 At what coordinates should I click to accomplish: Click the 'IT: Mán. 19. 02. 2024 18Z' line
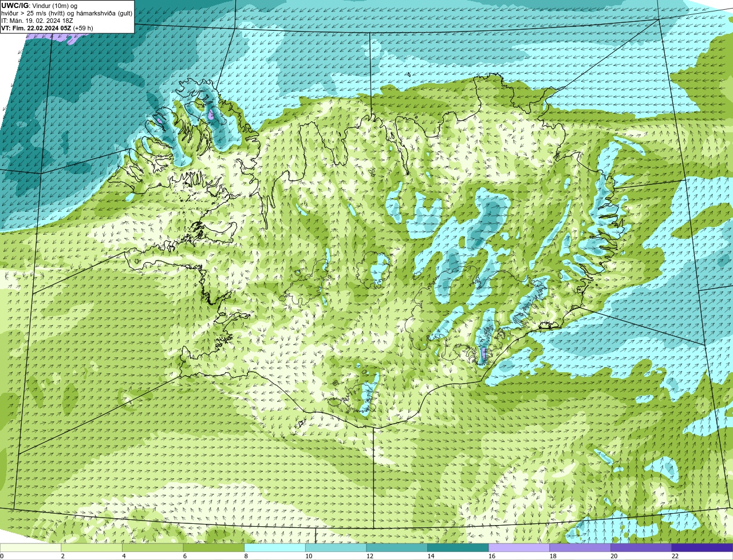pos(37,21)
